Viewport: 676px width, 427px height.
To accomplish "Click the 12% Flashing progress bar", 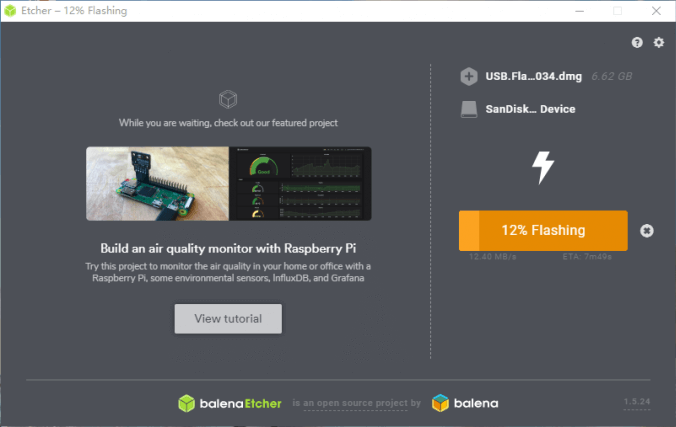I will 543,231.
